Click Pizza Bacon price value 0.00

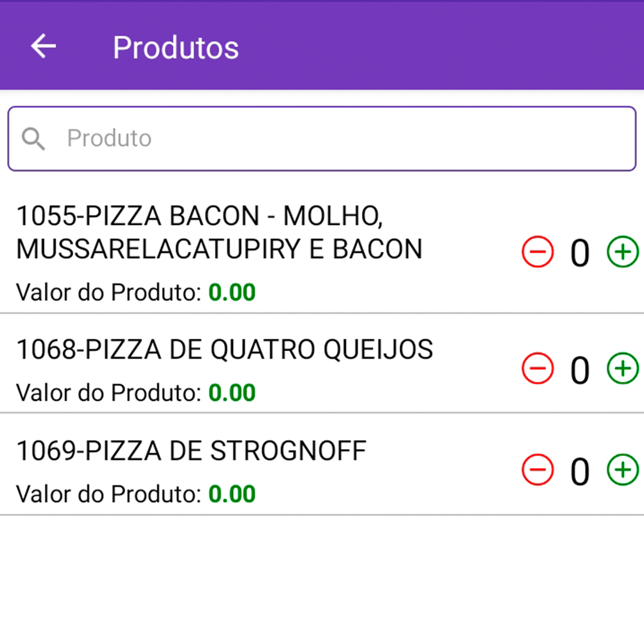point(232,292)
